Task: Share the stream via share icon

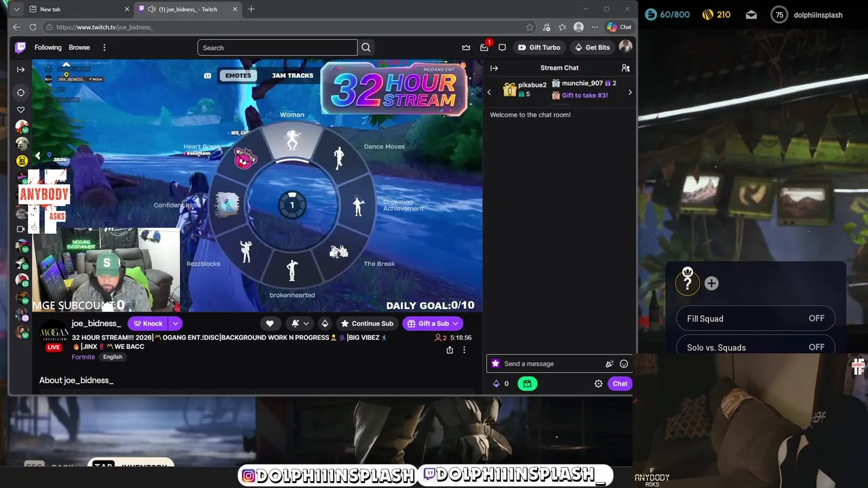Action: tap(450, 350)
